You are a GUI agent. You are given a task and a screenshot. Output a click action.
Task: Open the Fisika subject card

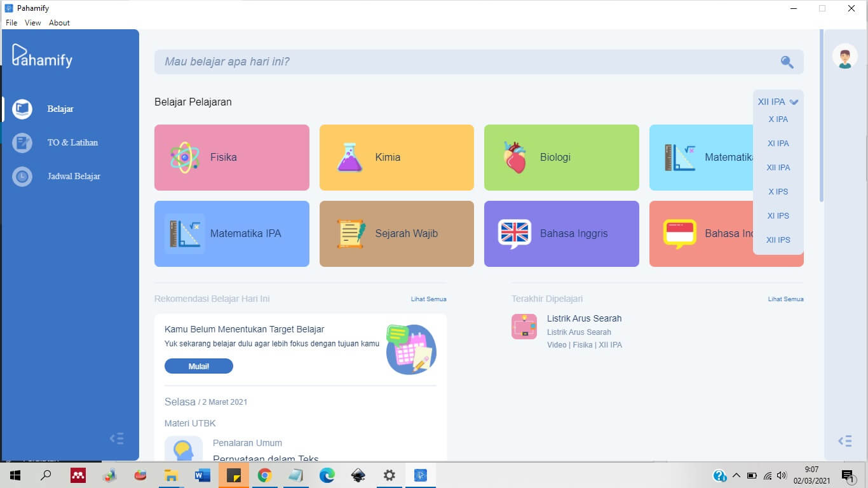tap(232, 158)
